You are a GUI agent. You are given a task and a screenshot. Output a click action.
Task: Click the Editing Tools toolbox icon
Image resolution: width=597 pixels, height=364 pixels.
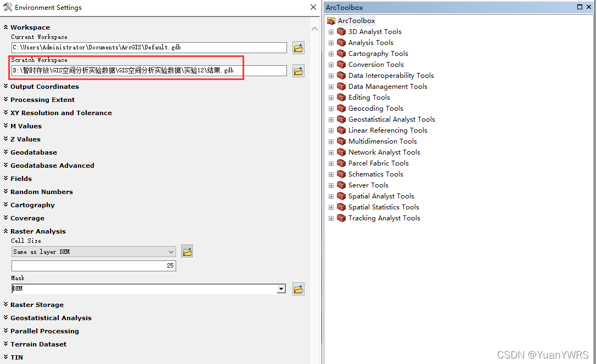341,98
